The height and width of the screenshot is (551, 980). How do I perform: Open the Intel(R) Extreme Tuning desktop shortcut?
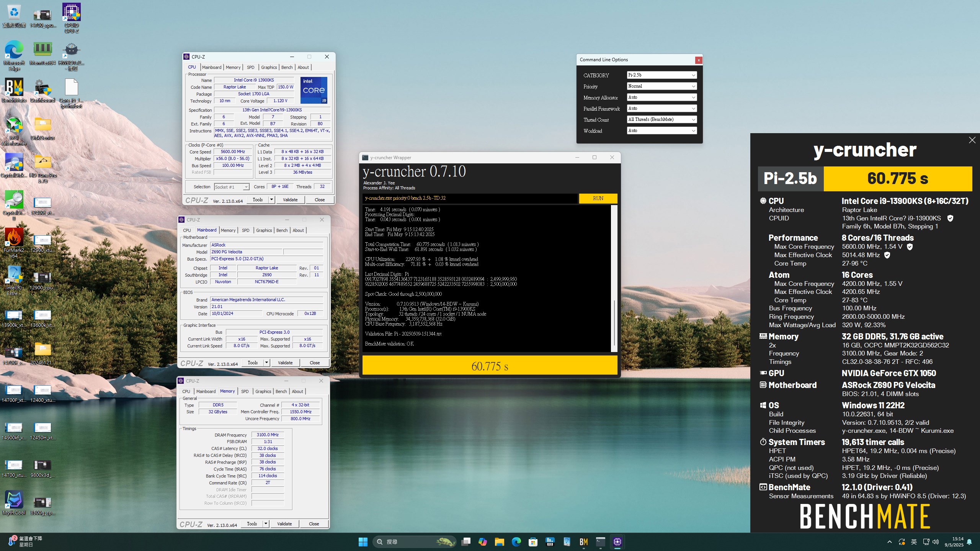pyautogui.click(x=14, y=281)
